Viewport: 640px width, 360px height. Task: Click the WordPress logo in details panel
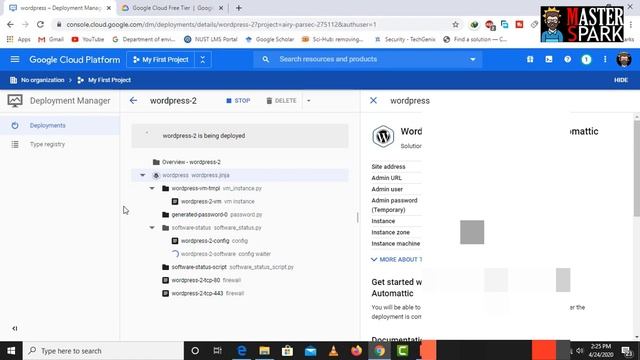click(x=383, y=136)
